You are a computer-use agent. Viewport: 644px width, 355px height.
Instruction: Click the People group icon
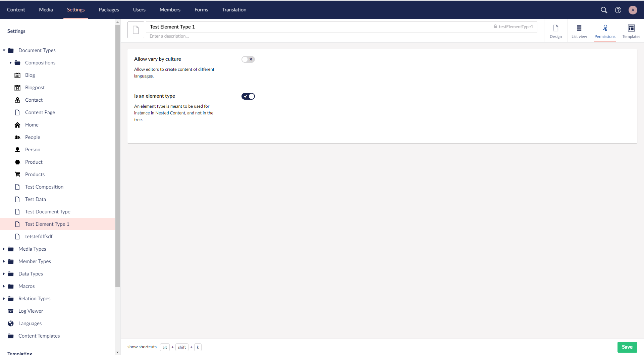(x=17, y=137)
